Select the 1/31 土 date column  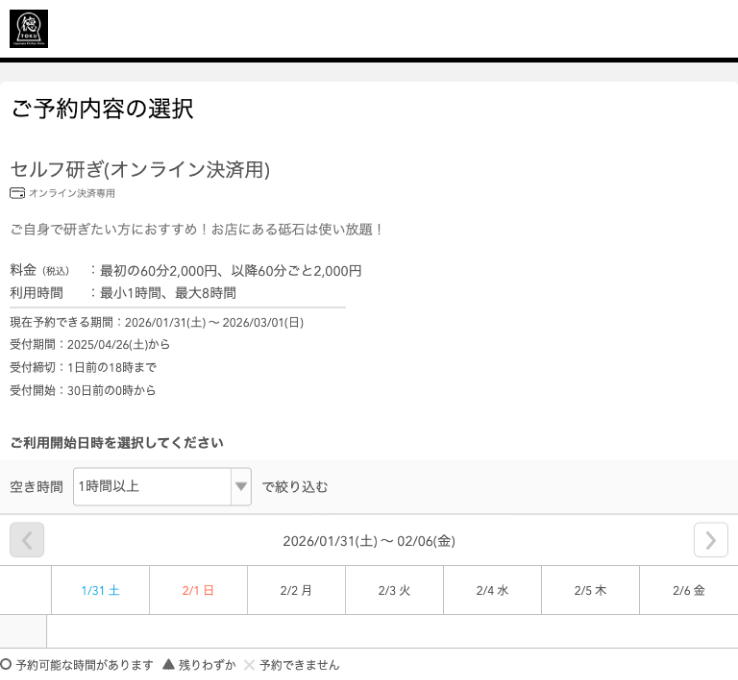[x=100, y=590]
